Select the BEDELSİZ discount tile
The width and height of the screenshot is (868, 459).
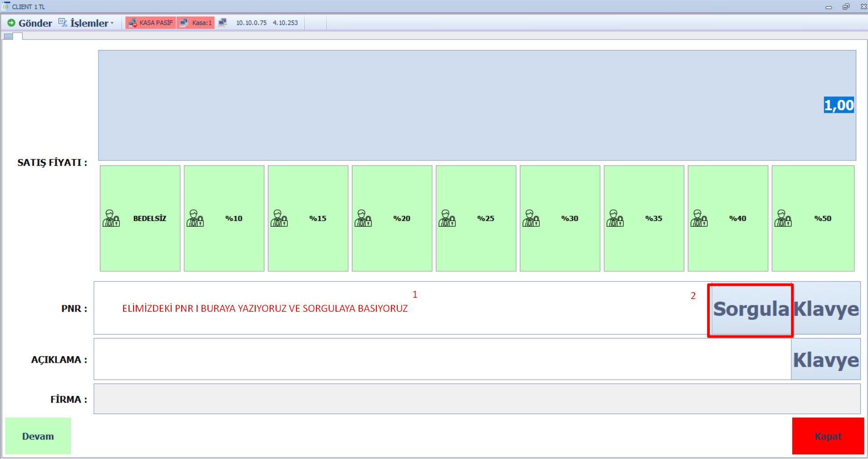[140, 219]
